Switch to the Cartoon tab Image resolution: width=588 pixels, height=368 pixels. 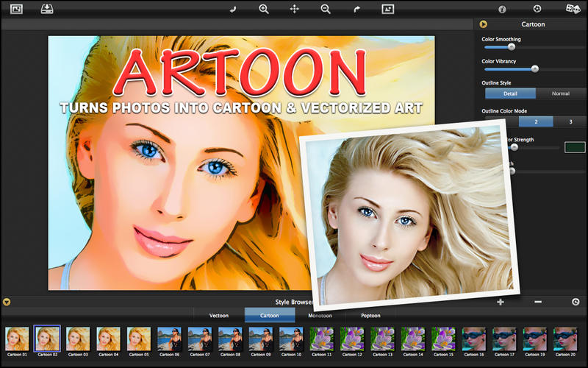click(270, 316)
